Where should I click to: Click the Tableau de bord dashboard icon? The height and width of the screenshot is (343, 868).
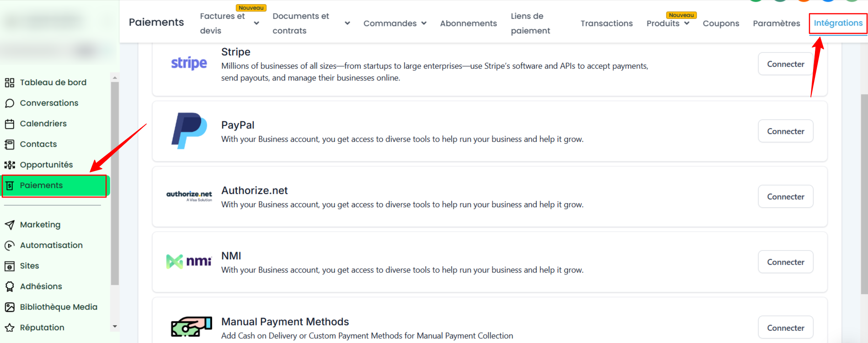(x=10, y=83)
